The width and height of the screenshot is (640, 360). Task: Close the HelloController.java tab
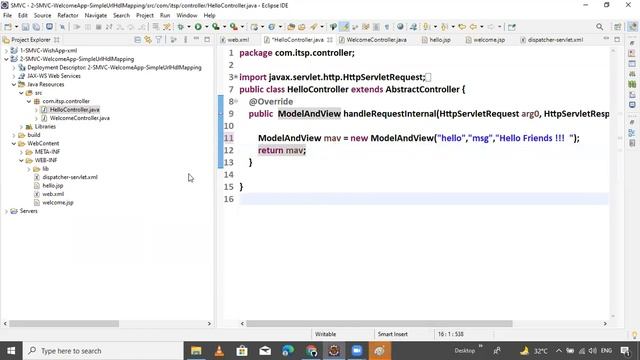point(330,40)
